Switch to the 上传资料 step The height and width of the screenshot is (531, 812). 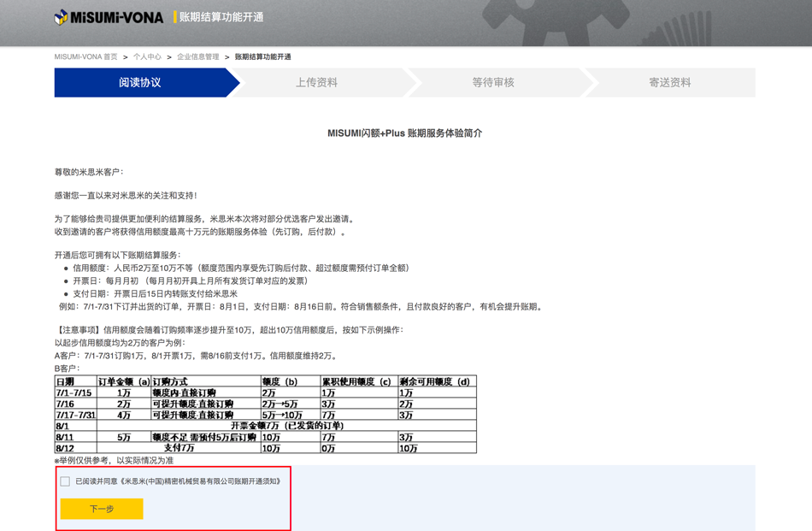pyautogui.click(x=317, y=83)
